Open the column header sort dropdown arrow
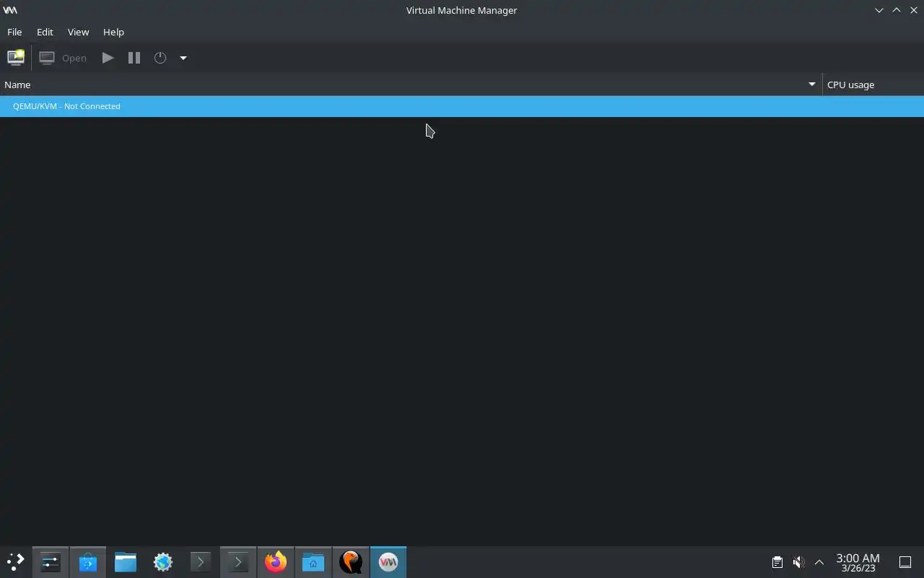The width and height of the screenshot is (924, 578). click(x=812, y=85)
